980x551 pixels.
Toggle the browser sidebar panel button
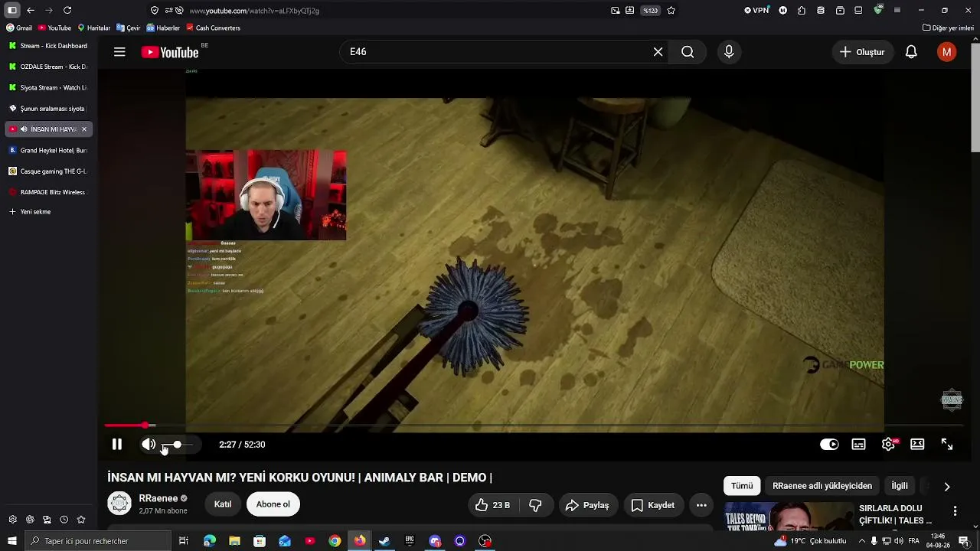point(11,11)
